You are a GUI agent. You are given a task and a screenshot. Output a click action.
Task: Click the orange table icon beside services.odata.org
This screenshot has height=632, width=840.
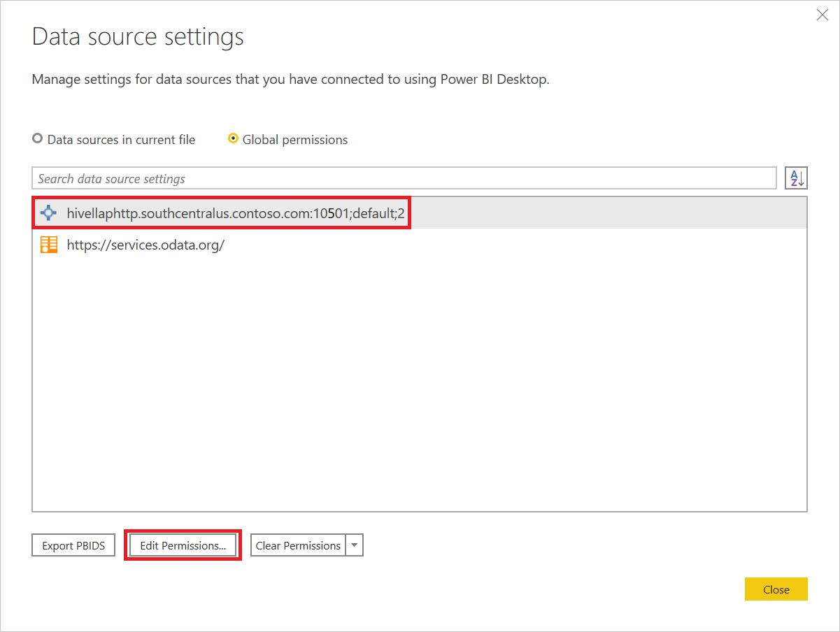pos(48,244)
